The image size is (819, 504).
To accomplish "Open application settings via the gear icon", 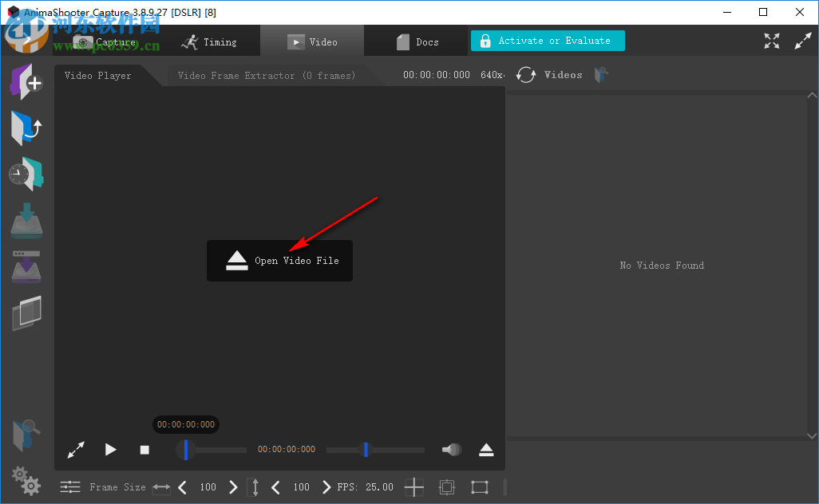I will [26, 481].
